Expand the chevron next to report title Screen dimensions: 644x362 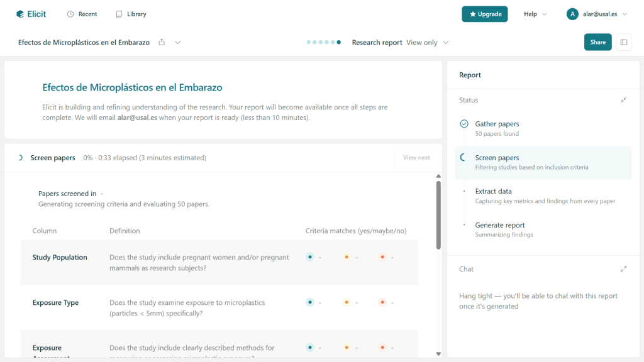178,42
